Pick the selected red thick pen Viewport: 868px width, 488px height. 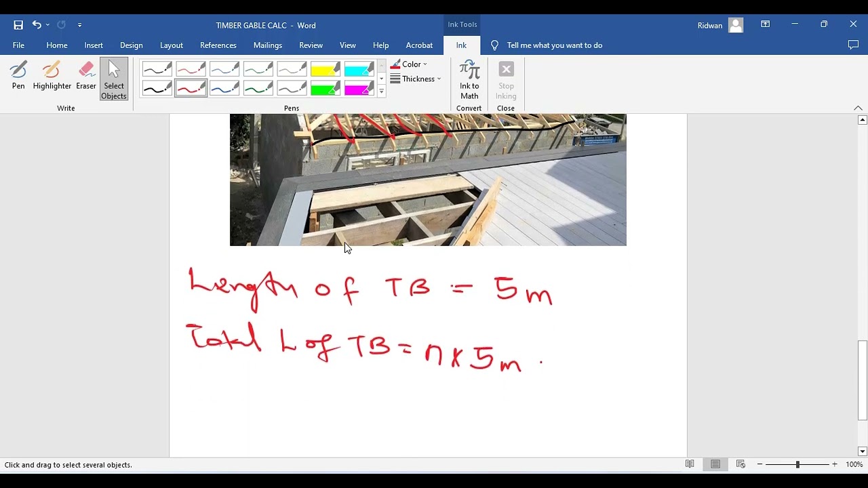(191, 88)
